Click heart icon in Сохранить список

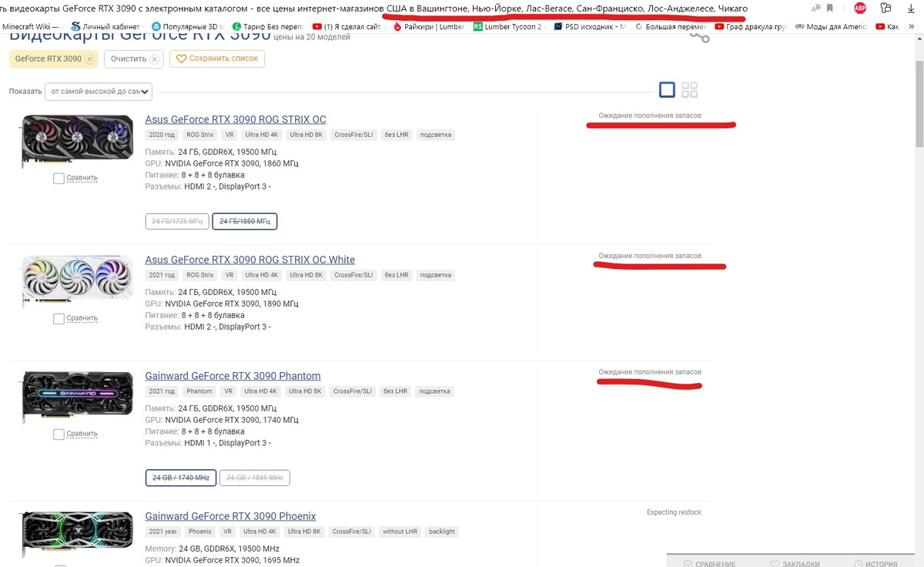coord(182,59)
